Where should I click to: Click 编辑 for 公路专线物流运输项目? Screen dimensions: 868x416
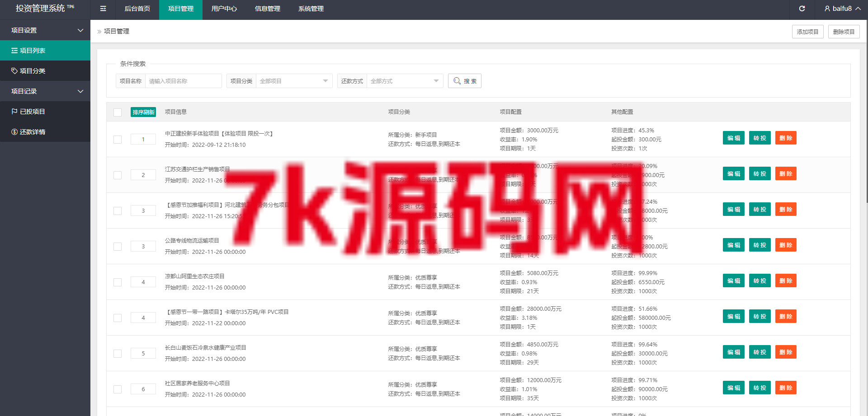(x=734, y=245)
